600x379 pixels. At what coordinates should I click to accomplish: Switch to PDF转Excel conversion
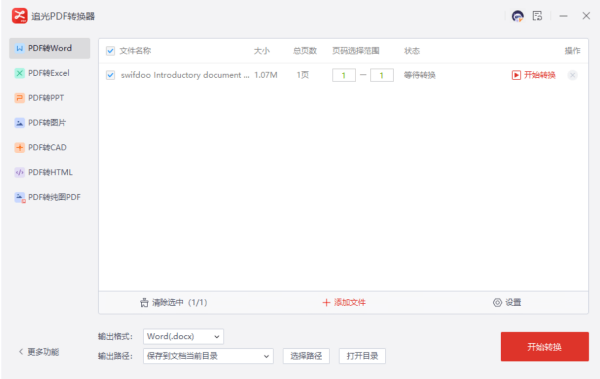point(49,73)
